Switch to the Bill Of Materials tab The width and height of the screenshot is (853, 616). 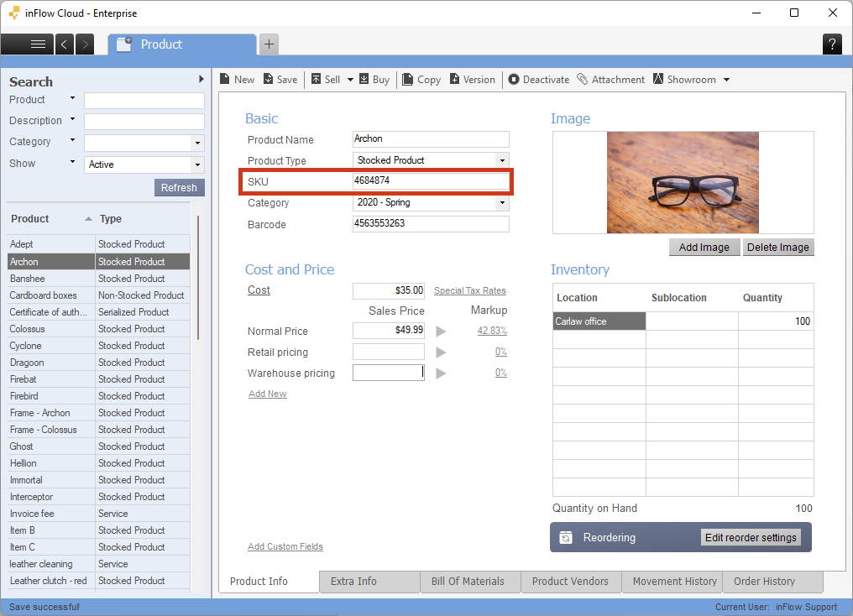click(x=468, y=581)
